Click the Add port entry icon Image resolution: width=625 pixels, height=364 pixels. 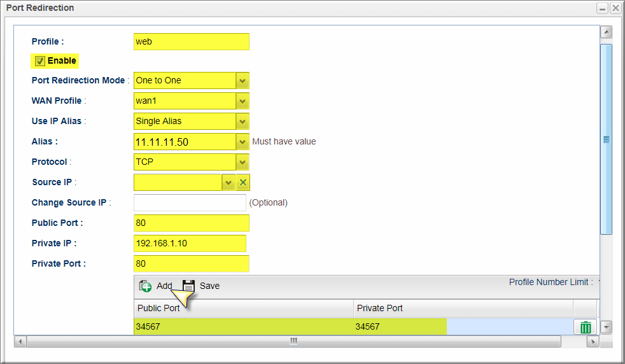tap(145, 286)
